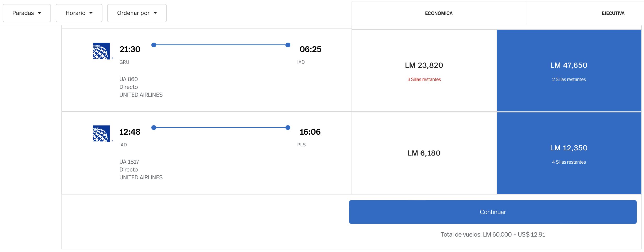
Task: Click the UA 1817 flight number text
Action: click(x=129, y=162)
